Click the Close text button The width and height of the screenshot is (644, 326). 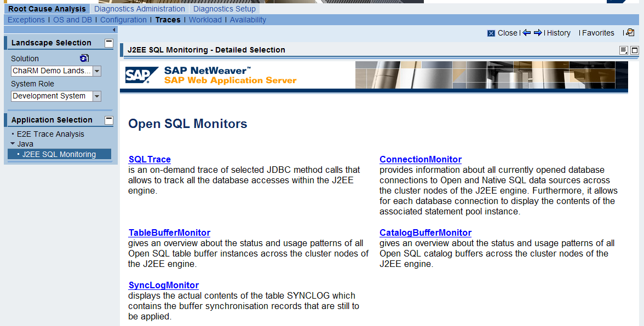[x=507, y=33]
